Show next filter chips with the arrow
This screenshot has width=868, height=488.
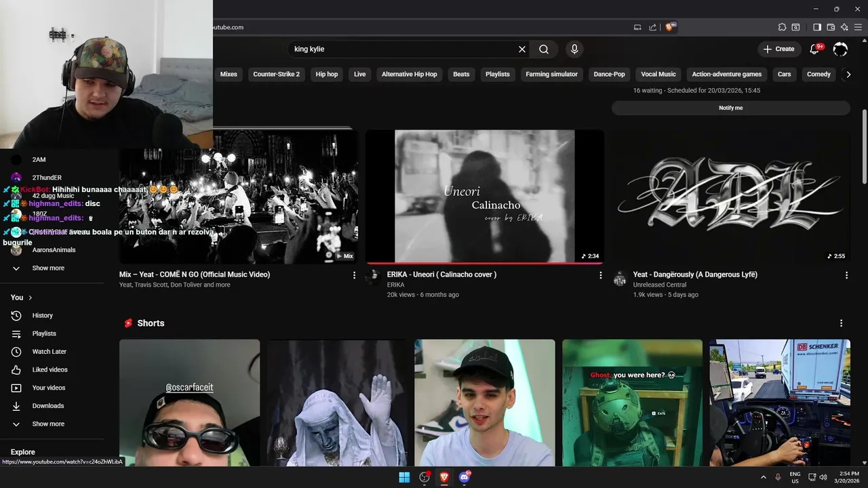point(848,75)
